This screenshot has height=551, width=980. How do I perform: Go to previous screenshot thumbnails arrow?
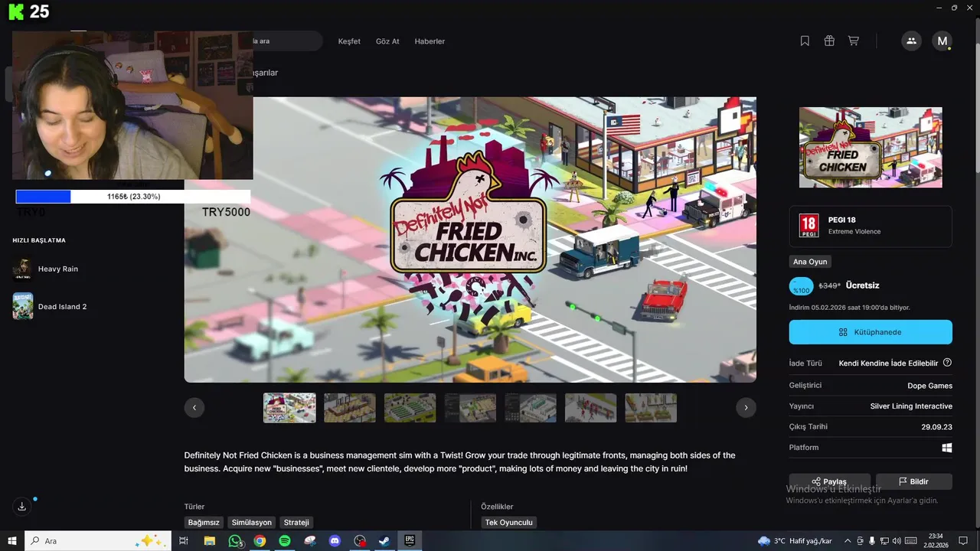click(194, 408)
